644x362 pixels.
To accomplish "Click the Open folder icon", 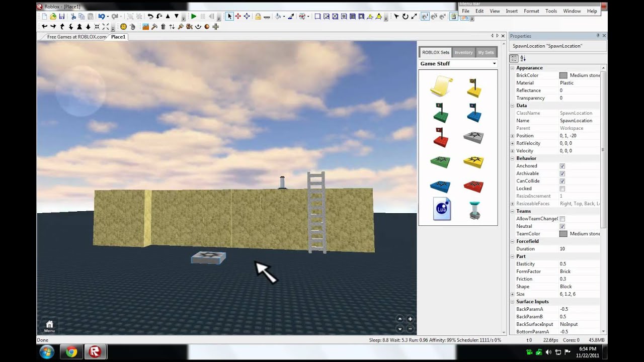I will [53, 17].
